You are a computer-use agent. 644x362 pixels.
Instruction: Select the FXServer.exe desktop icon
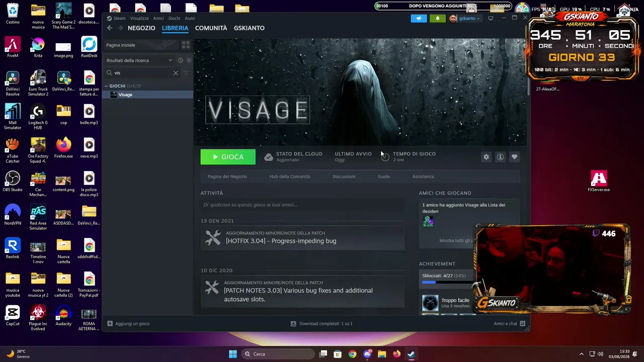599,182
